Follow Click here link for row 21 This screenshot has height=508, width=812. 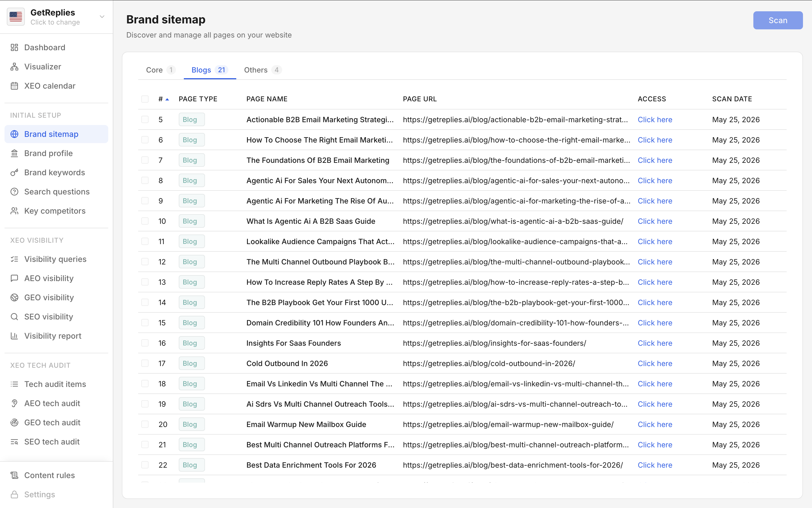click(x=655, y=444)
